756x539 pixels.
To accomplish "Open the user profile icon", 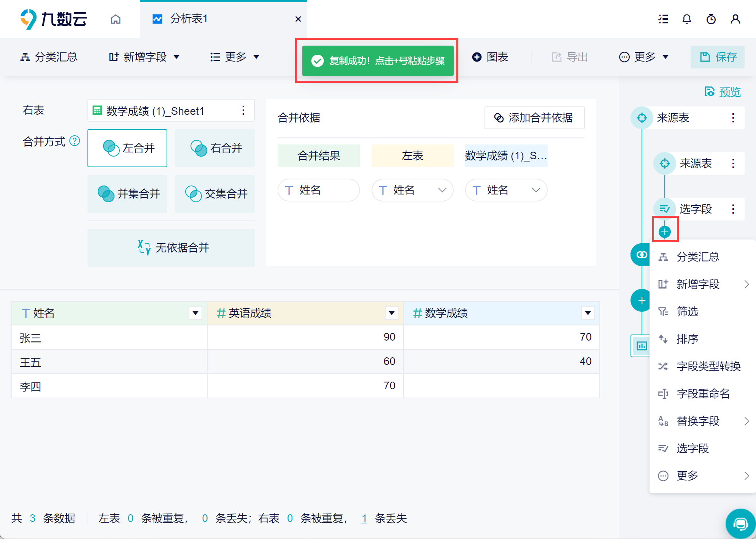I will coord(735,19).
